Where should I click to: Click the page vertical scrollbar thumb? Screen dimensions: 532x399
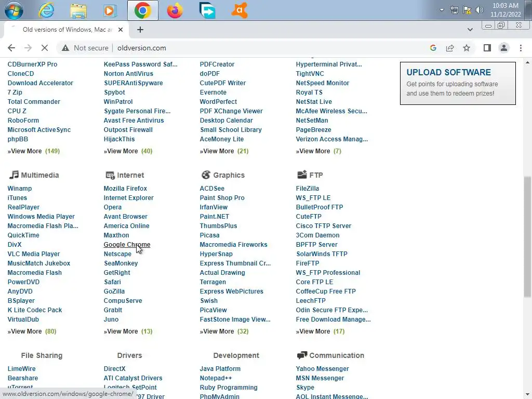(527, 237)
